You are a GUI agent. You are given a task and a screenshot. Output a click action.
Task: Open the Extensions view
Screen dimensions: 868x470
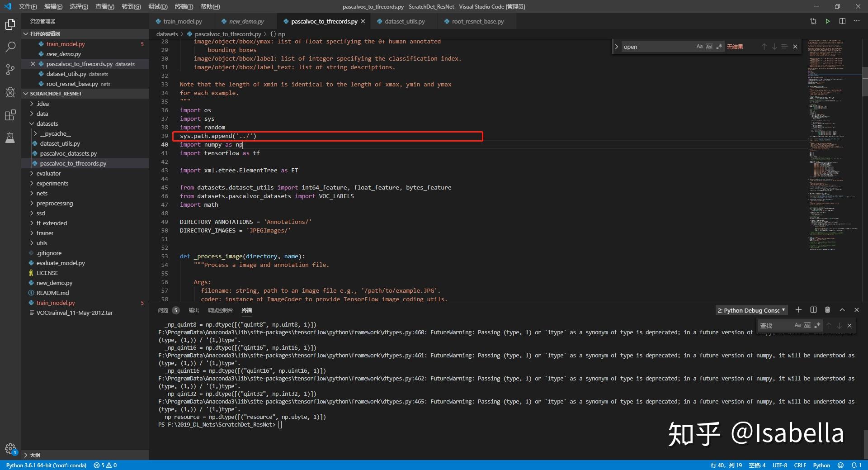(x=10, y=115)
